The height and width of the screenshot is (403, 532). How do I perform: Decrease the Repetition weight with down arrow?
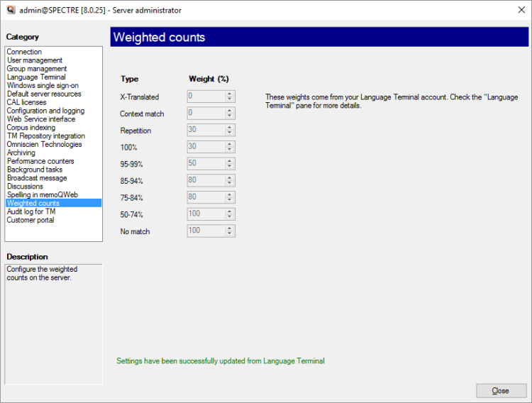231,133
